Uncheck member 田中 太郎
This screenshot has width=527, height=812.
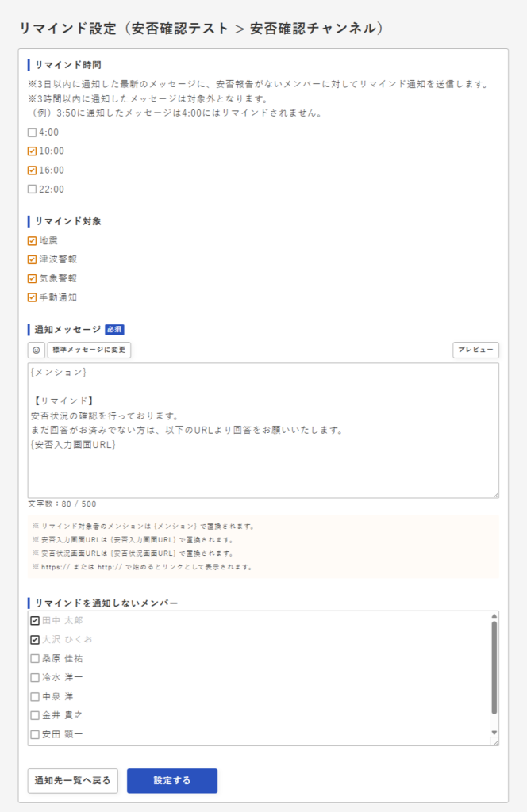point(35,620)
